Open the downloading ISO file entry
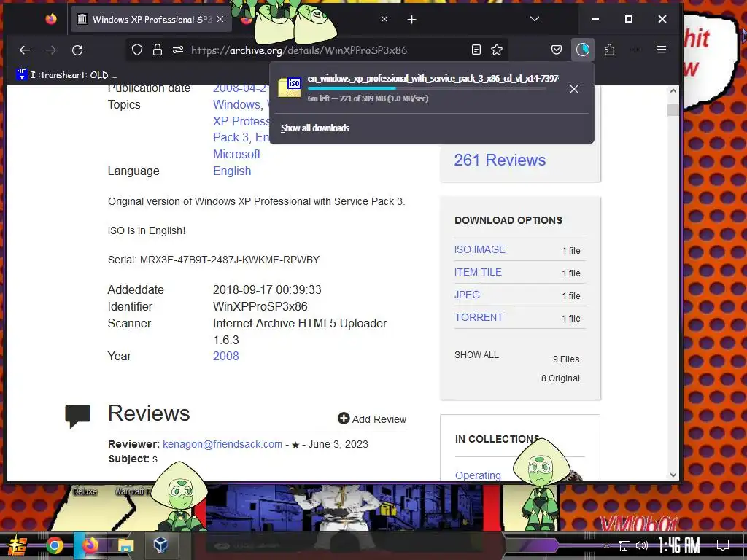This screenshot has height=560, width=747. click(x=417, y=88)
